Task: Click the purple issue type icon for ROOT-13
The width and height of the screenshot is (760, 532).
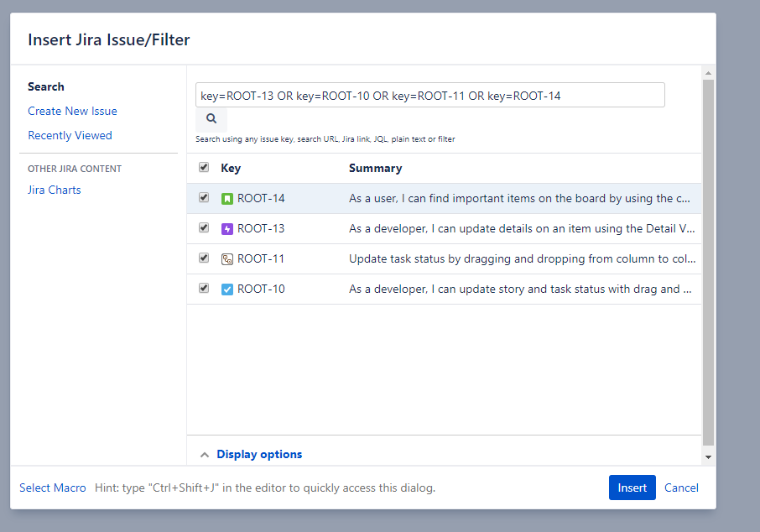Action: point(226,227)
